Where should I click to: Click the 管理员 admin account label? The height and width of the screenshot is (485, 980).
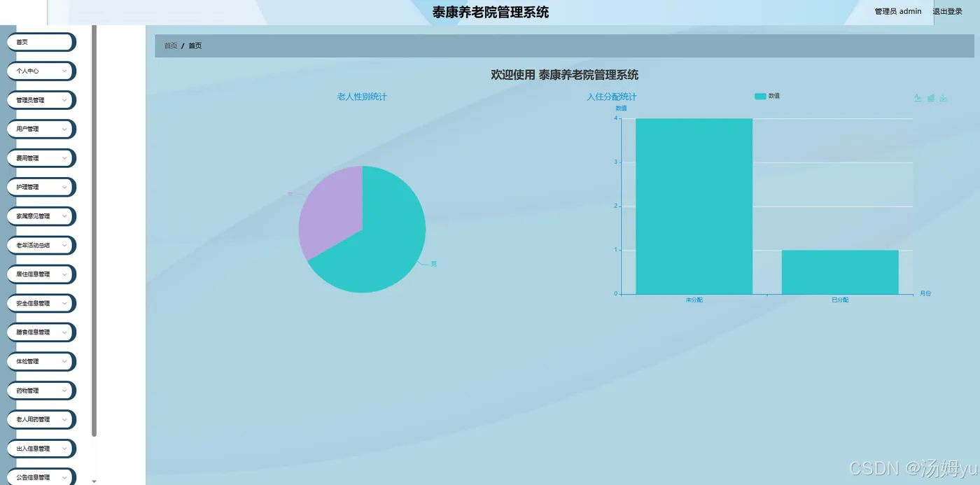(x=898, y=11)
